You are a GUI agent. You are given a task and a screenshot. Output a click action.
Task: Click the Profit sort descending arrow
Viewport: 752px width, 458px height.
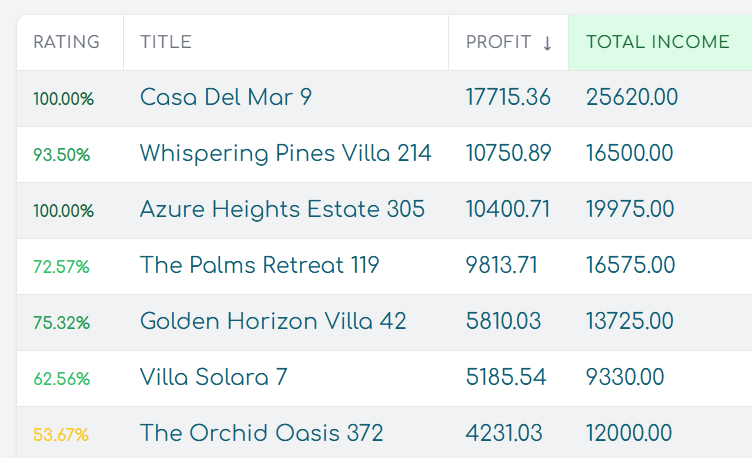[547, 43]
